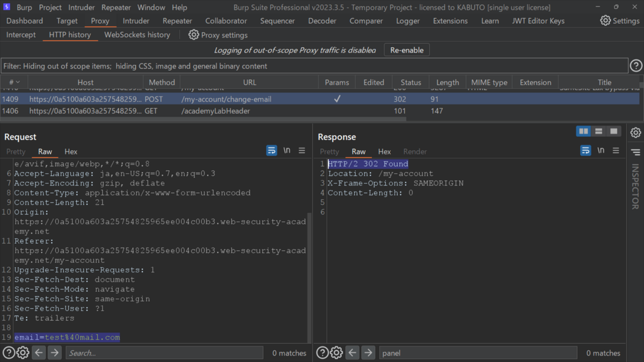Toggle word wrap icon in Request panel
The image size is (644, 362).
click(x=272, y=151)
